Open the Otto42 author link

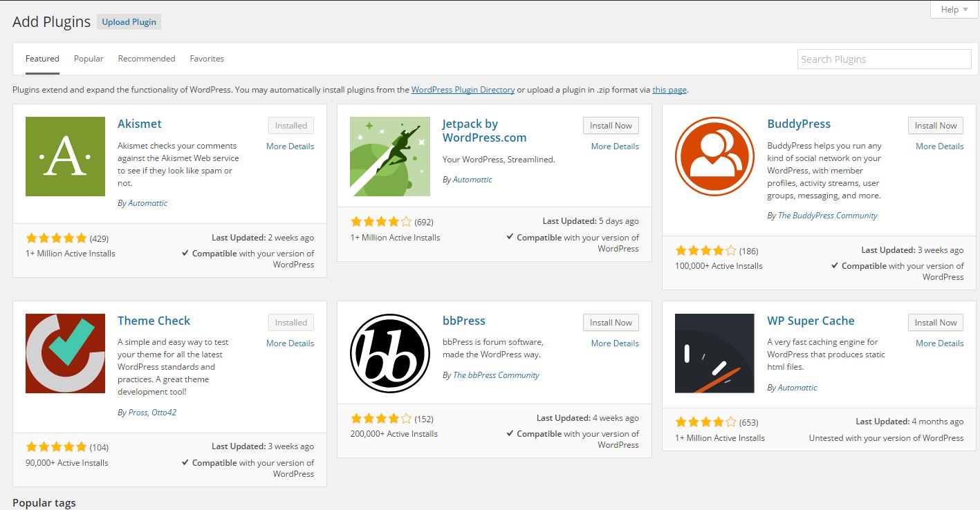pyautogui.click(x=165, y=413)
